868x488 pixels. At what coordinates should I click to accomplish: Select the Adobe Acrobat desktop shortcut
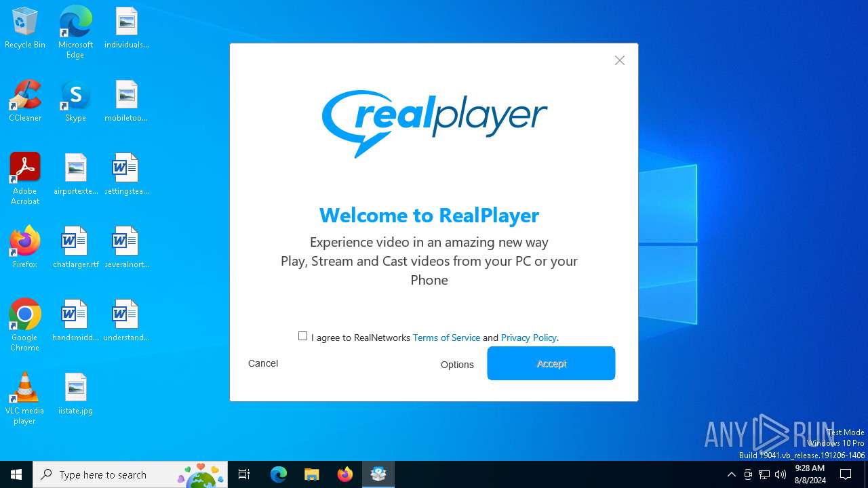[x=25, y=179]
